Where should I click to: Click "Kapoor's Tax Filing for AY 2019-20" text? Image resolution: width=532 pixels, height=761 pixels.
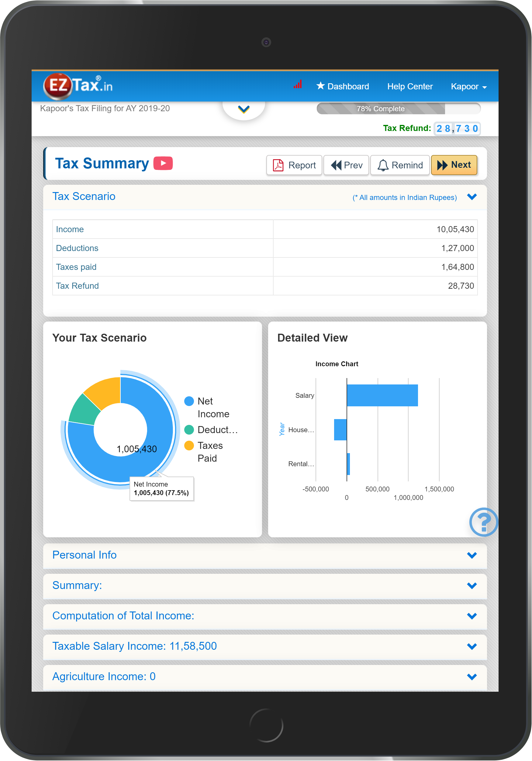pos(105,109)
